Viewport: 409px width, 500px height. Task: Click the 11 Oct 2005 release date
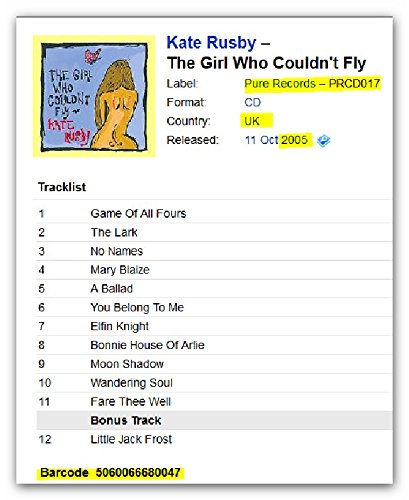point(276,140)
